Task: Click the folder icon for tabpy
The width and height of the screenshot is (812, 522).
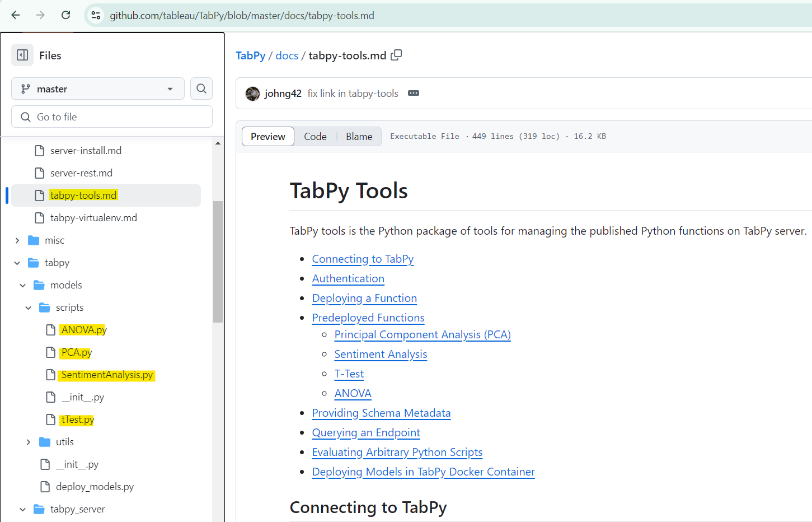Action: point(34,263)
